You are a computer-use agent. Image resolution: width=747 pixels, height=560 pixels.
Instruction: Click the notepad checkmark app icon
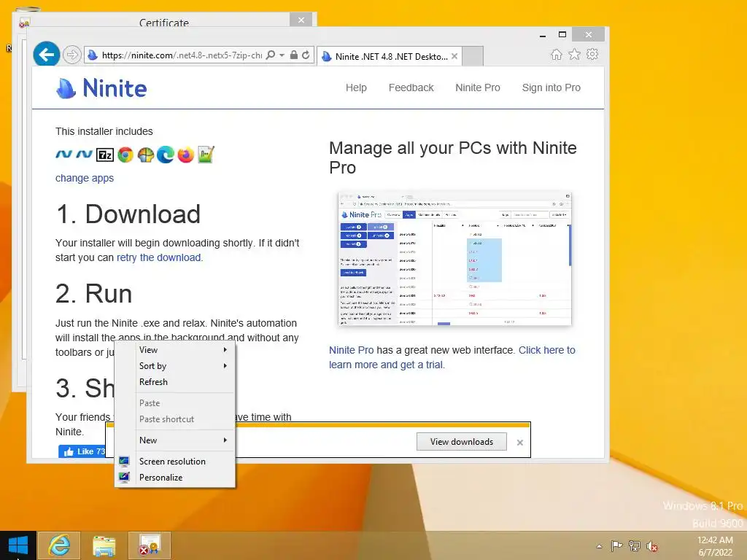point(206,155)
